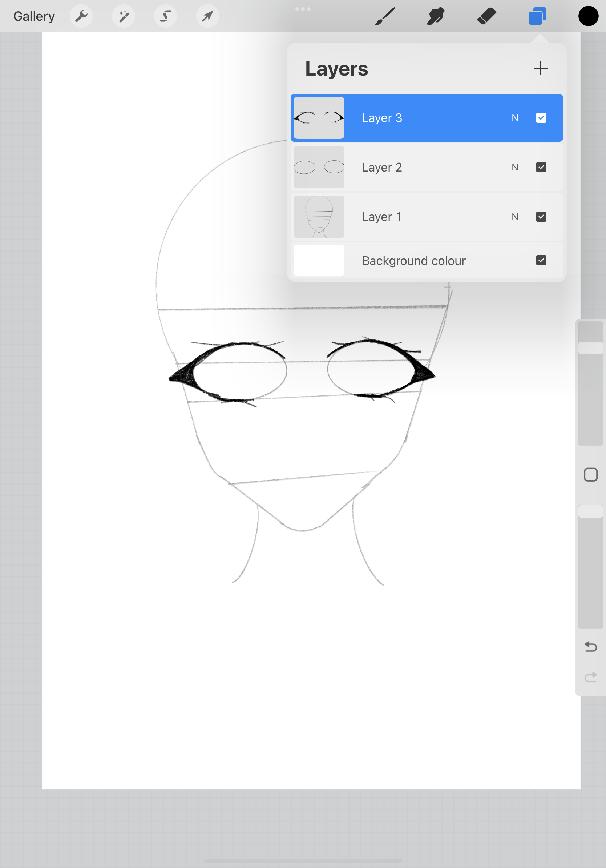Viewport: 606px width, 868px height.
Task: Disable the Background colour visibility checkbox
Action: click(541, 260)
